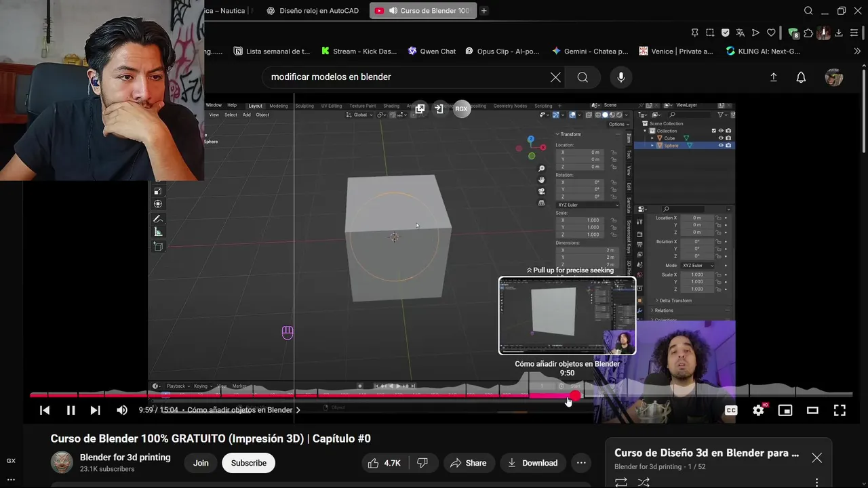Click the pop-out video overlay icon

[x=420, y=108]
